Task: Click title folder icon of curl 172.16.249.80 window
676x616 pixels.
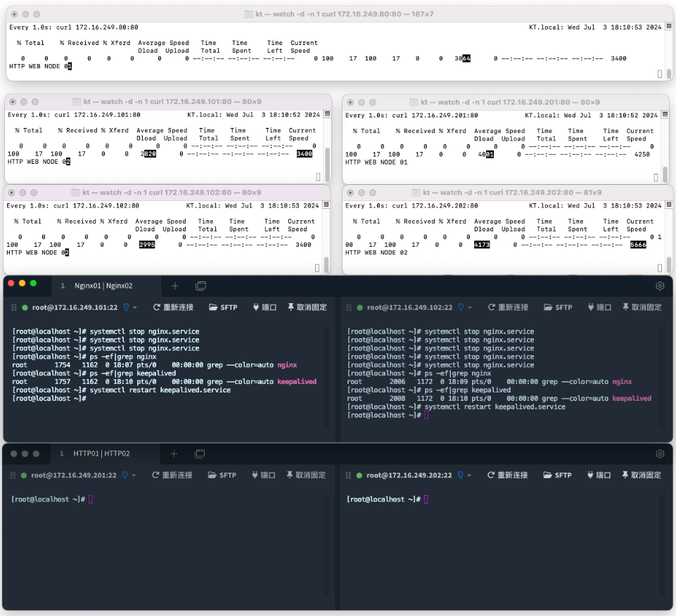Action: click(248, 14)
